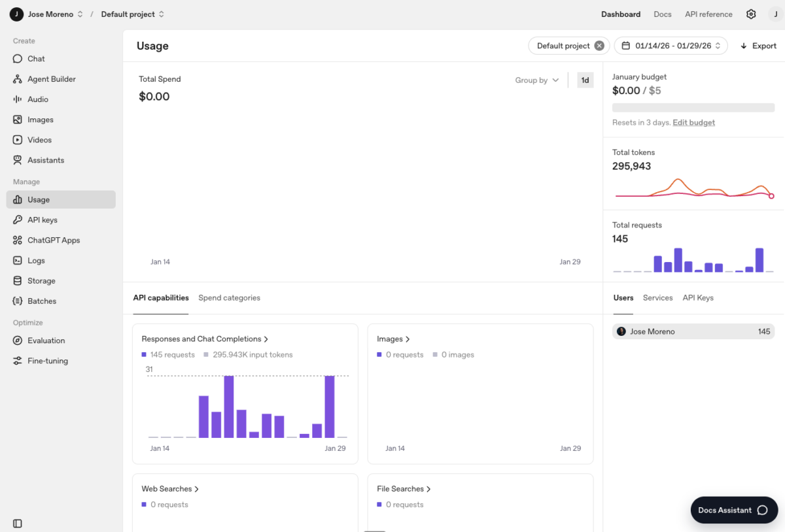Open the Group by dropdown
The width and height of the screenshot is (785, 532).
point(536,80)
